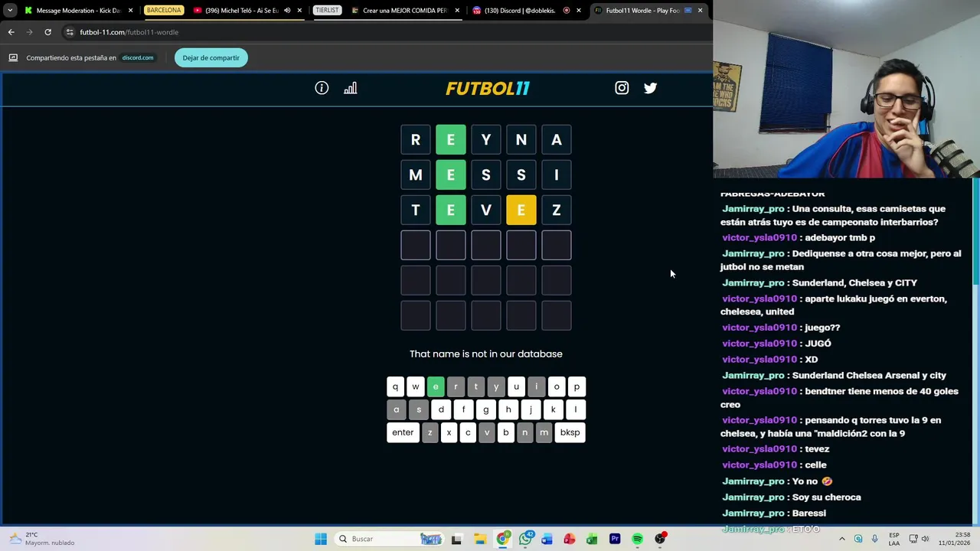
Task: Close the Discord tab
Action: (x=579, y=11)
